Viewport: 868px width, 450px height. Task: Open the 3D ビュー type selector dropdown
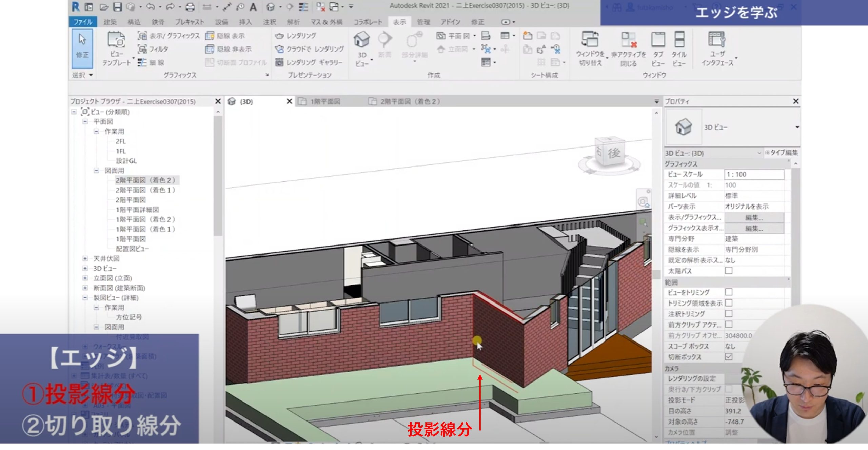pos(797,127)
